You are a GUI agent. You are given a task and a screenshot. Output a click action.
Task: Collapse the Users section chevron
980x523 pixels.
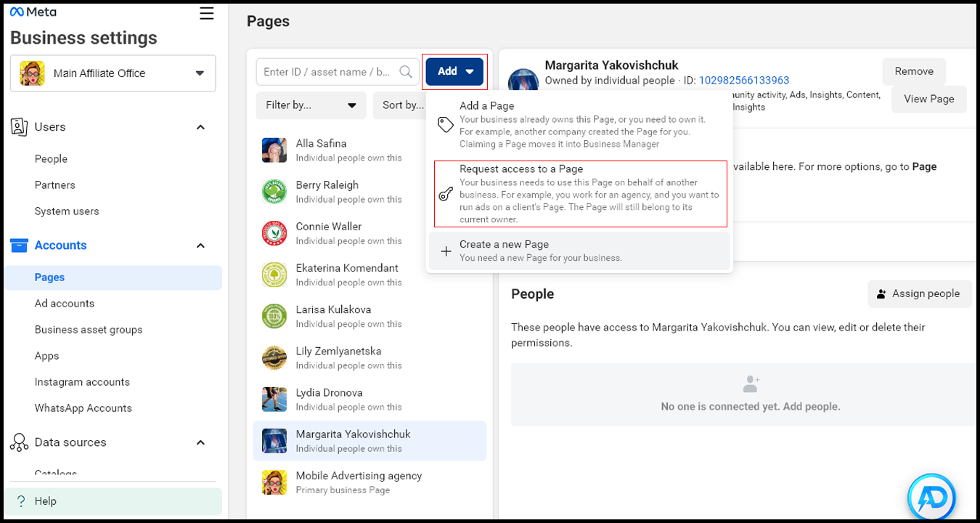pyautogui.click(x=201, y=127)
